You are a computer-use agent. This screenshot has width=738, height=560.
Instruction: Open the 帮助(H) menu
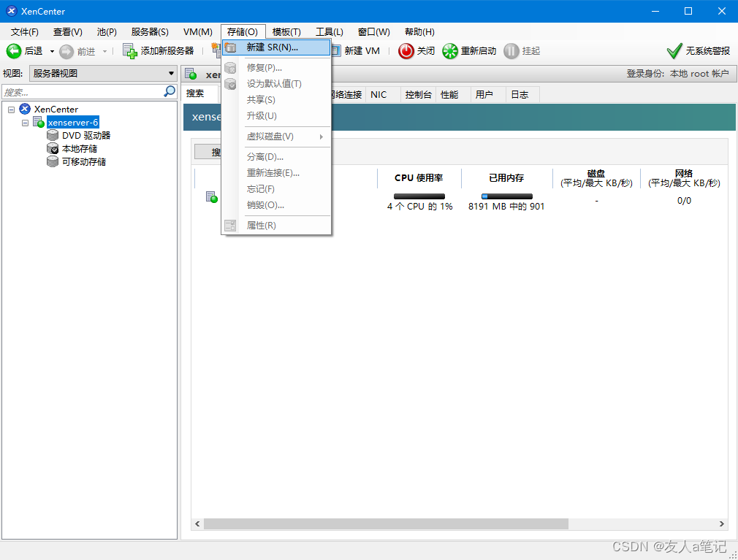(x=419, y=31)
